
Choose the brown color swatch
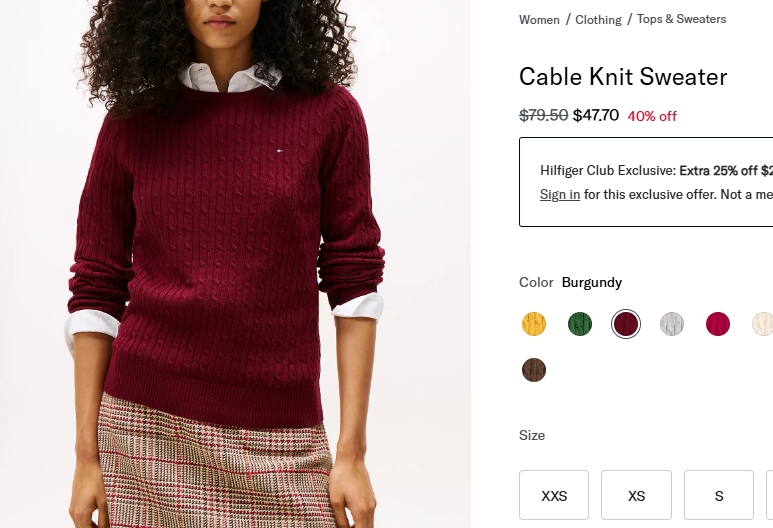pos(534,370)
